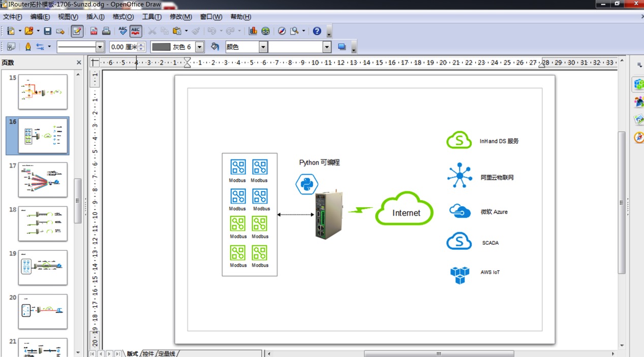
Task: Click the Help button on the toolbar
Action: [316, 31]
